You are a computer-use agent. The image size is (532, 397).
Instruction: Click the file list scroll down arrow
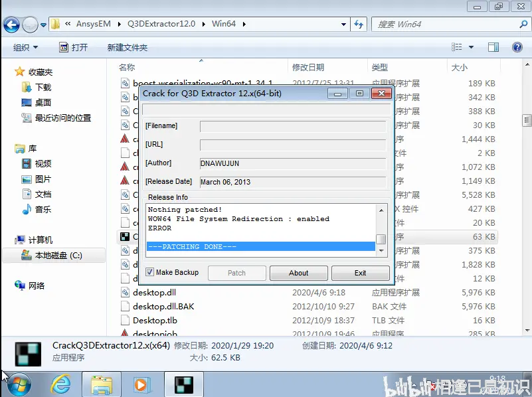pyautogui.click(x=527, y=330)
